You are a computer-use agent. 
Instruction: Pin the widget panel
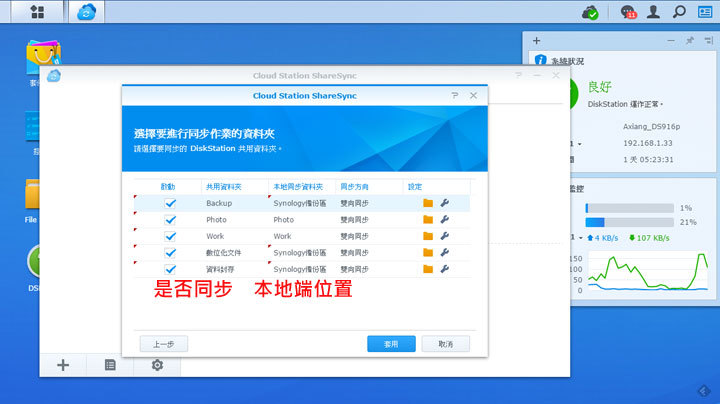690,40
